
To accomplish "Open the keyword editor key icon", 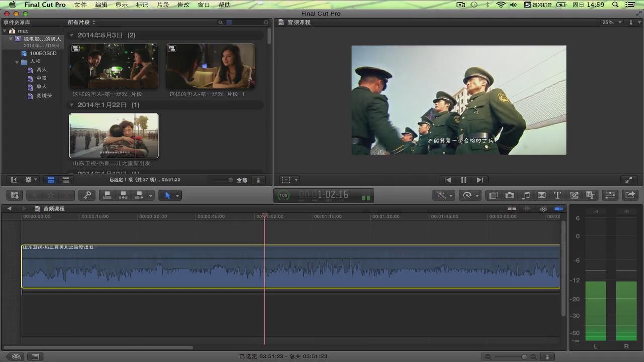I will pyautogui.click(x=87, y=195).
